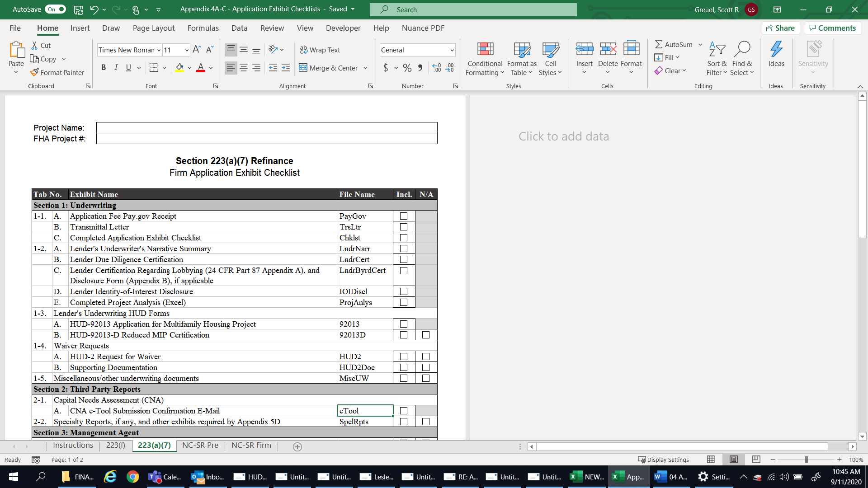
Task: Open the font name dropdown
Action: (159, 50)
